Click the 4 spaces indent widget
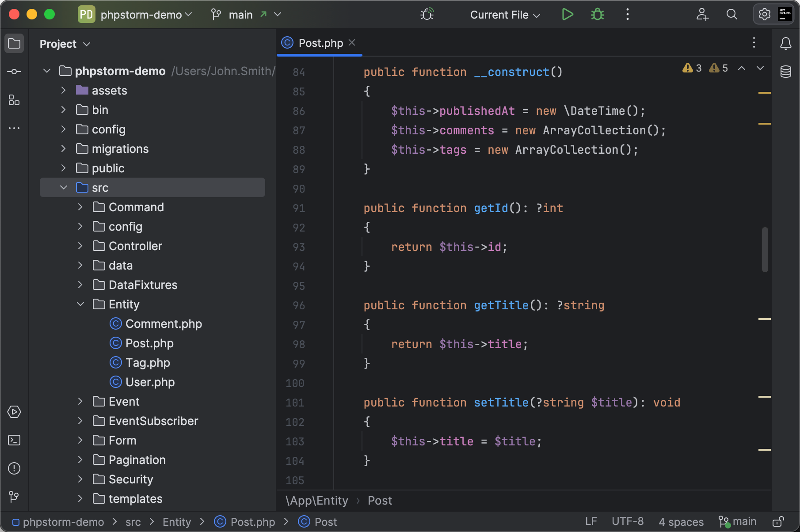Screen dimensions: 800x532 pos(681,521)
